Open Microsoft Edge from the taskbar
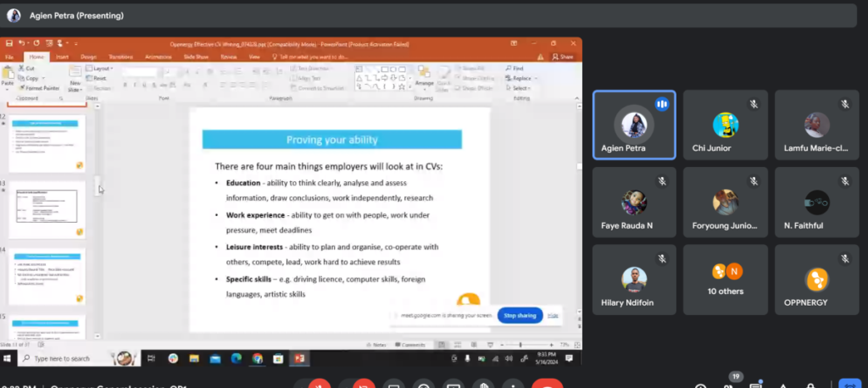This screenshot has height=388, width=868. click(x=236, y=359)
